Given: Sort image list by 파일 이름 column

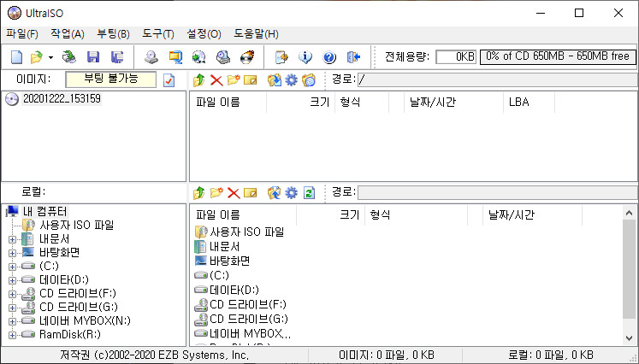Looking at the screenshot, I should click(x=228, y=103).
